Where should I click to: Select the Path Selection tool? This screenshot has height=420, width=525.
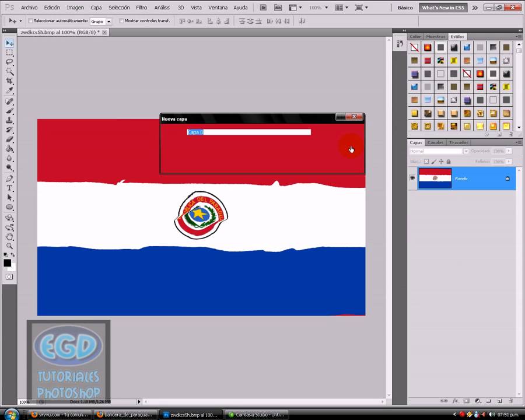(9, 198)
